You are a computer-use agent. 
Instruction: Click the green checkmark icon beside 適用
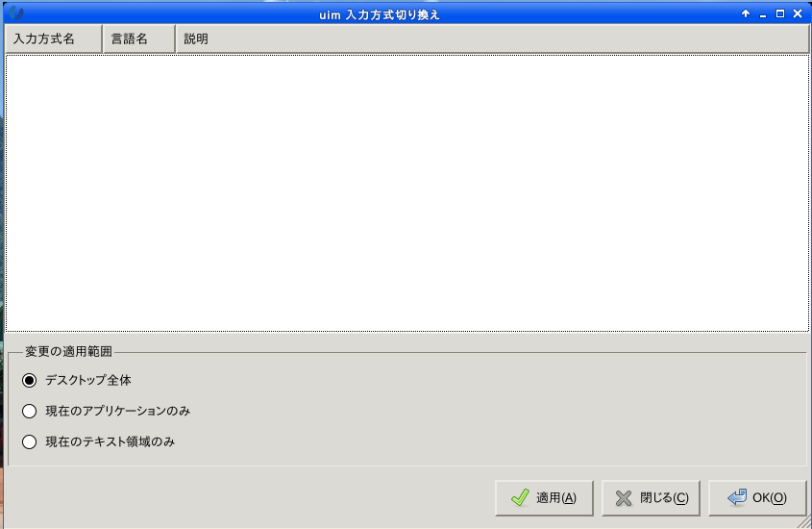(x=520, y=497)
